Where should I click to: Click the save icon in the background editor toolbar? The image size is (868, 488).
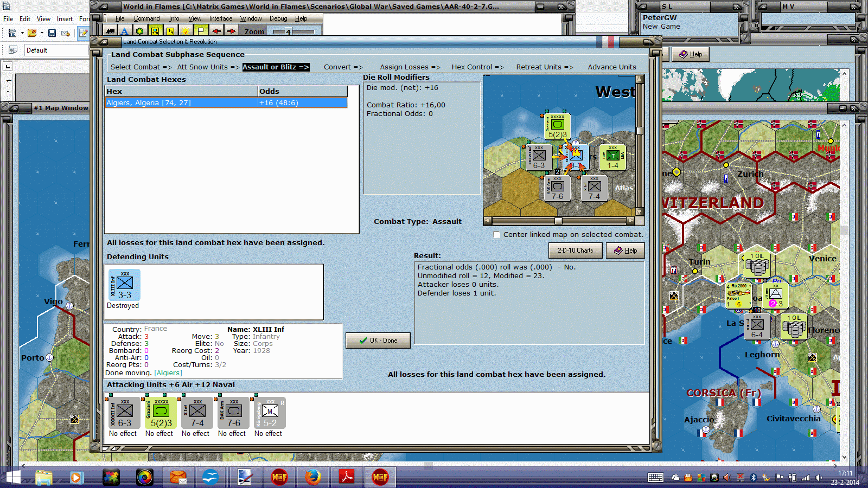pos(52,33)
